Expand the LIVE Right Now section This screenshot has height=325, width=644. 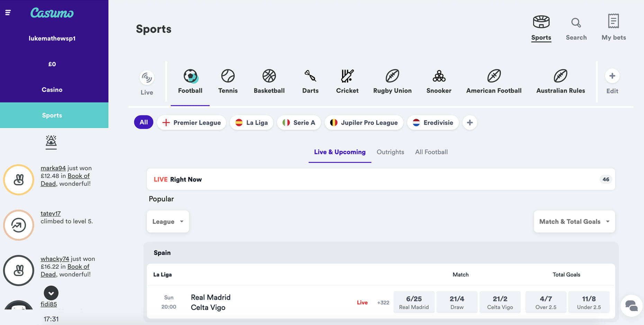[x=381, y=179]
